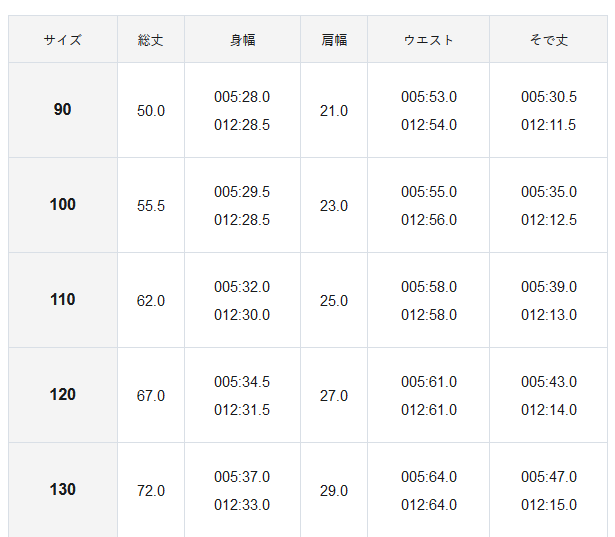
Task: Click 005:30.5 in the そで丈 column
Action: tap(549, 97)
